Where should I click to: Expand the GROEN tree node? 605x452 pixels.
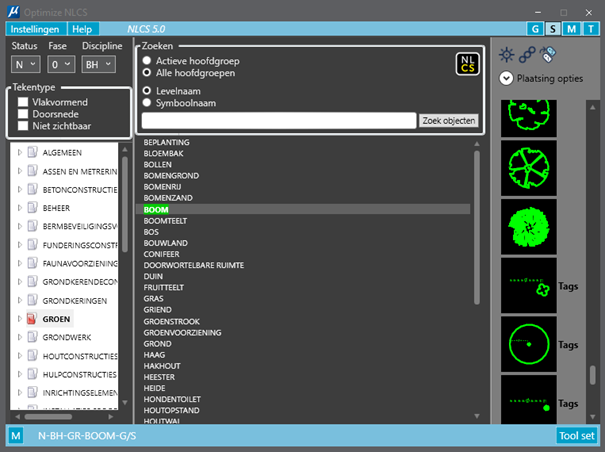[x=20, y=319]
